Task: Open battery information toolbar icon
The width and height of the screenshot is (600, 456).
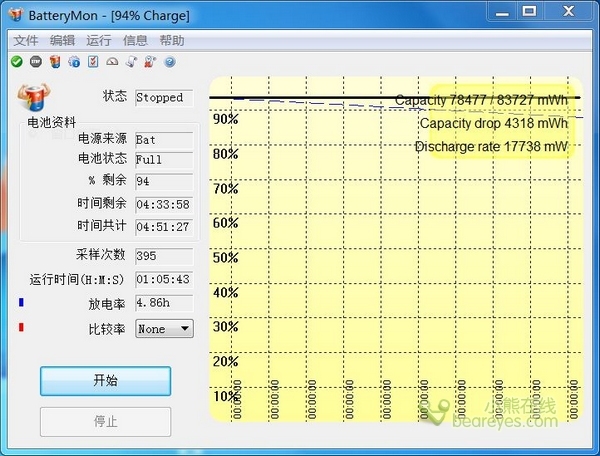Action: [x=55, y=62]
